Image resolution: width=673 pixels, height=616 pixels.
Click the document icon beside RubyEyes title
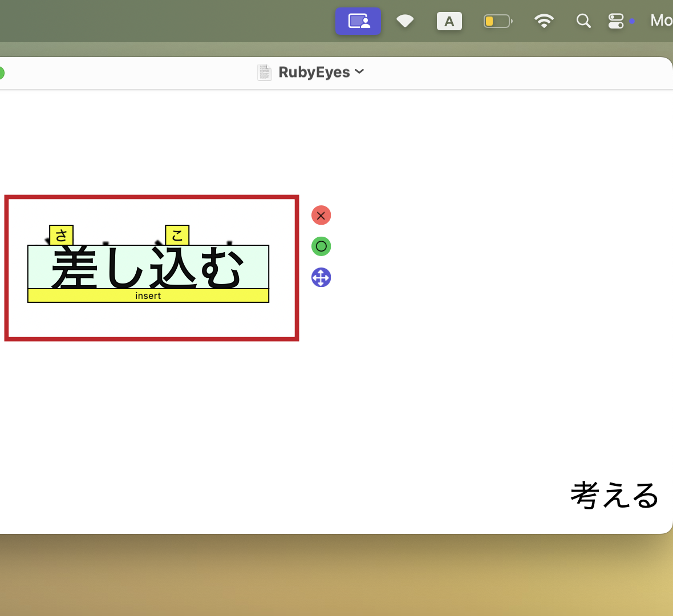[x=265, y=72]
